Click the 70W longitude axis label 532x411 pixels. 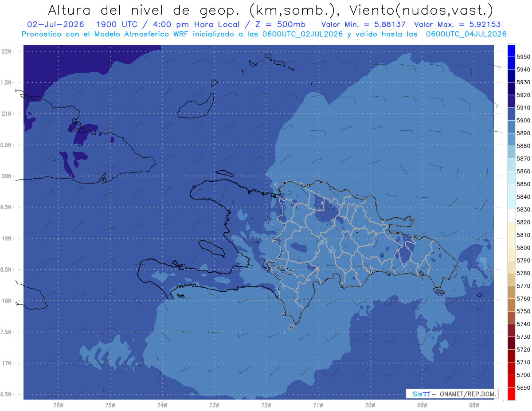[370, 404]
